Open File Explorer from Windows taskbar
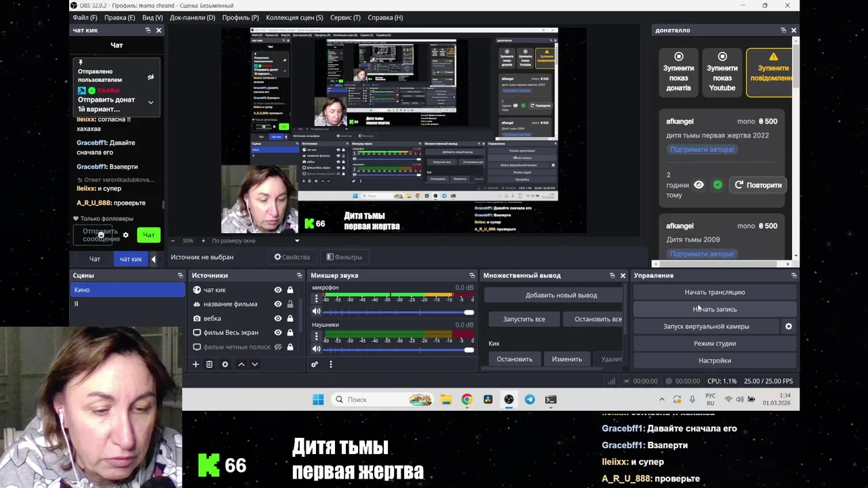Image resolution: width=868 pixels, height=488 pixels. pos(446,399)
